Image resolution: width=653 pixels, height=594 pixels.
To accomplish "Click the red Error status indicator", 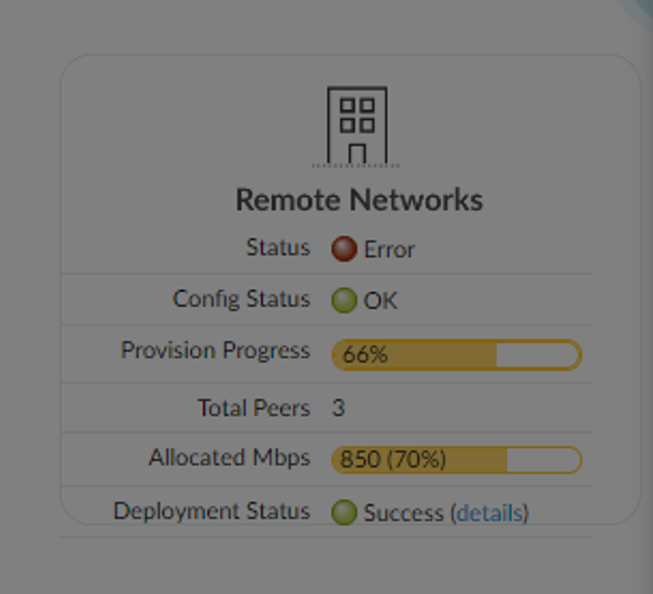I will click(344, 249).
